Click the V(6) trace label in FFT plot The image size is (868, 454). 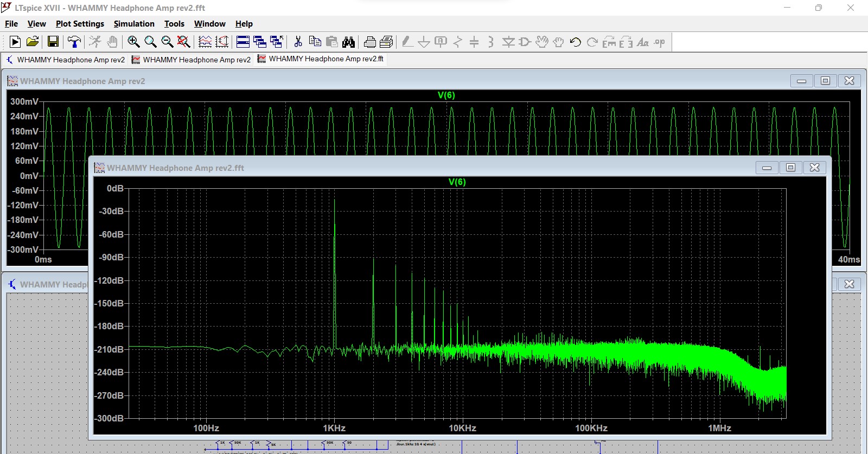457,182
